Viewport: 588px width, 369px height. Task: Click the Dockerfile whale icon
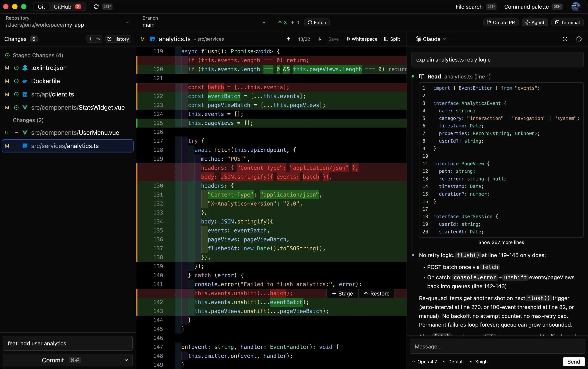point(25,81)
